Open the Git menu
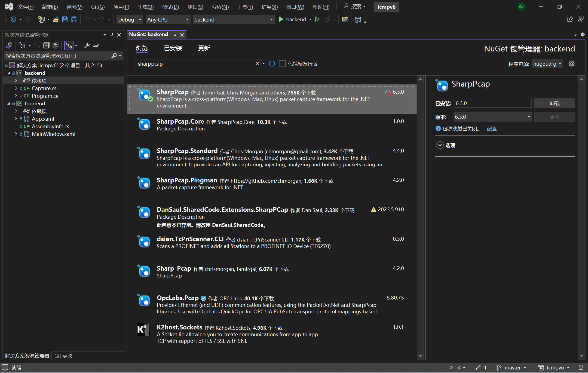Image resolution: width=588 pixels, height=373 pixels. tap(98, 7)
